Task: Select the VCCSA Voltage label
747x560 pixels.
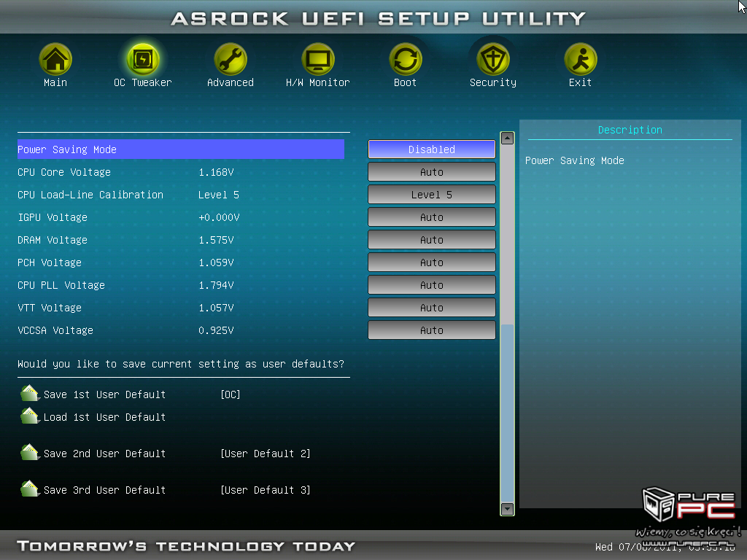Action: [55, 330]
